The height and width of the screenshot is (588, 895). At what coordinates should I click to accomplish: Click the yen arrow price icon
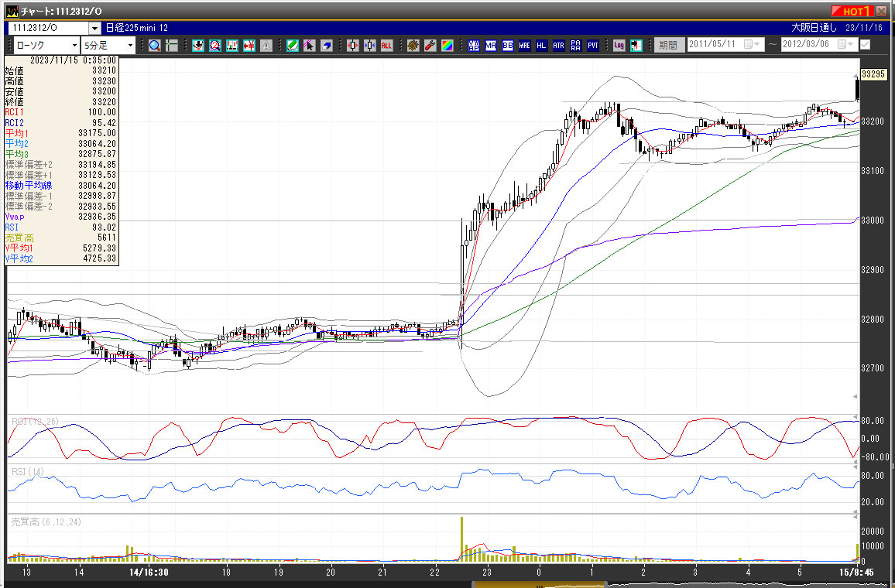click(249, 46)
